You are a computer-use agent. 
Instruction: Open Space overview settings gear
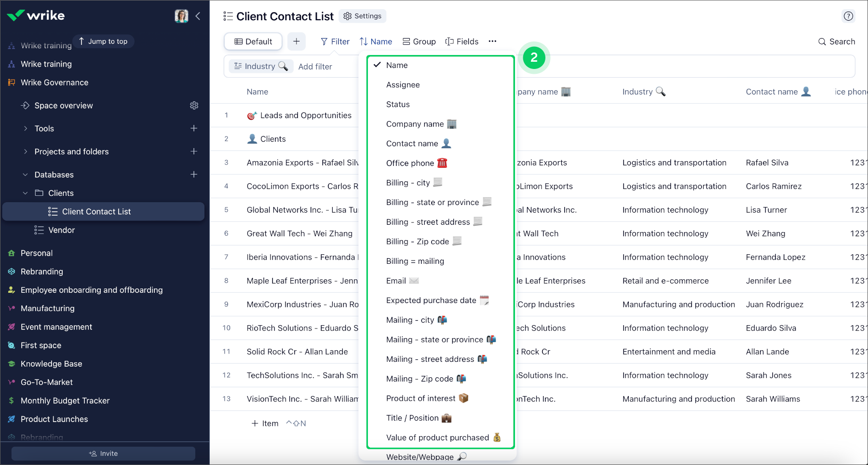tap(194, 105)
